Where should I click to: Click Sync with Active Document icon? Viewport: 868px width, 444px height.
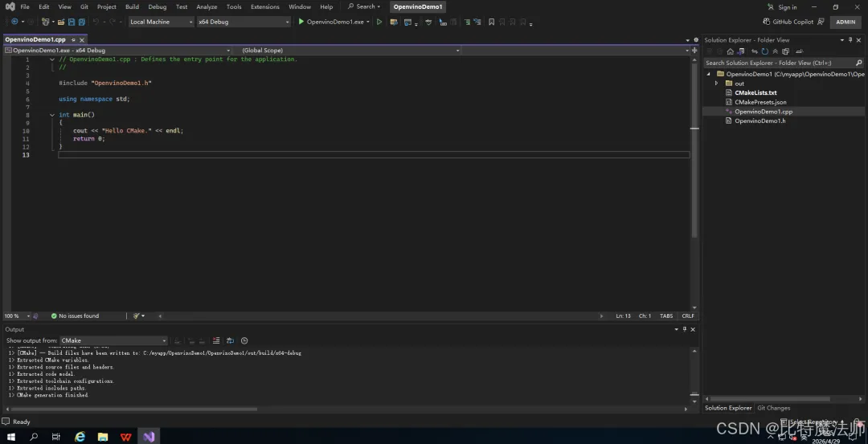(x=755, y=51)
